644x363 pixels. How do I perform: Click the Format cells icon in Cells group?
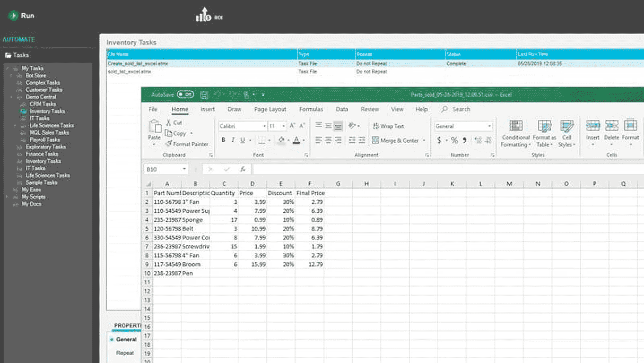click(631, 125)
